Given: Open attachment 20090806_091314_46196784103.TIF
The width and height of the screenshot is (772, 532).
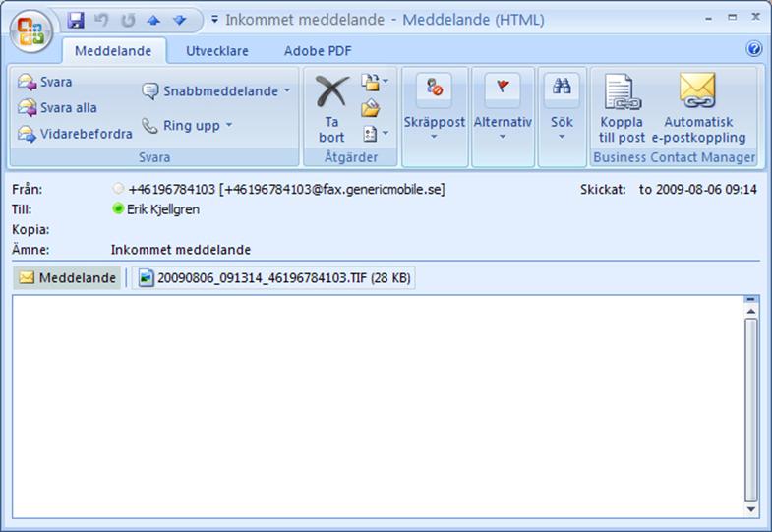Looking at the screenshot, I should (x=273, y=278).
